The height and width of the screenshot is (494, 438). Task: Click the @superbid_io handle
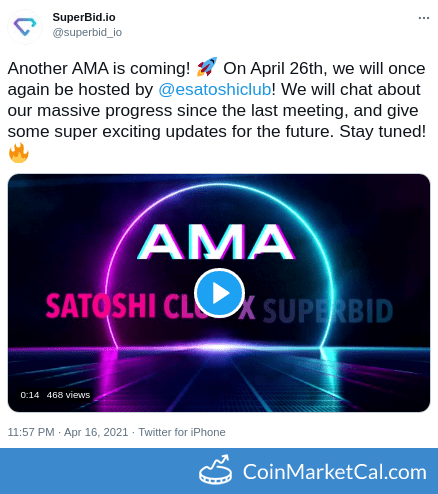coord(87,32)
